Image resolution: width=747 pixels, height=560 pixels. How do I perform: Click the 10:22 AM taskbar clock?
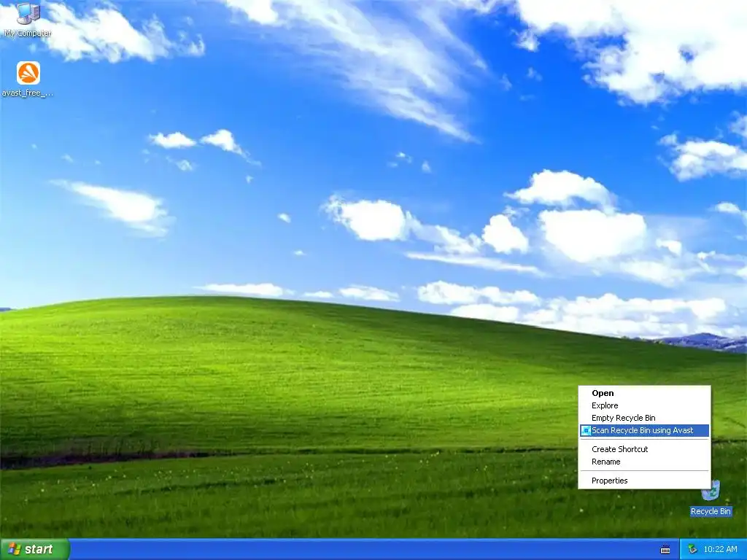[720, 549]
